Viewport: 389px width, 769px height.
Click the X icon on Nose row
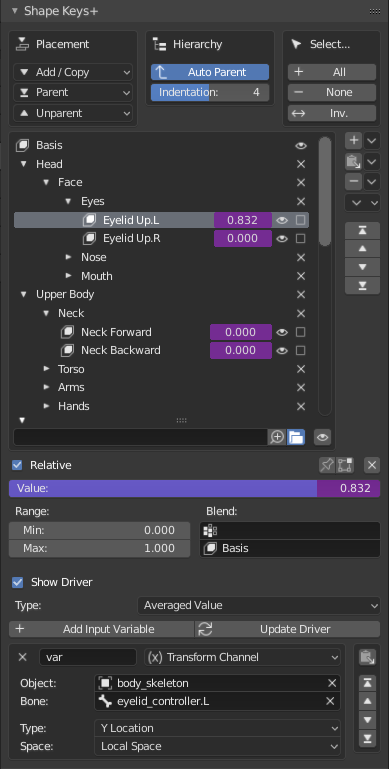(301, 257)
